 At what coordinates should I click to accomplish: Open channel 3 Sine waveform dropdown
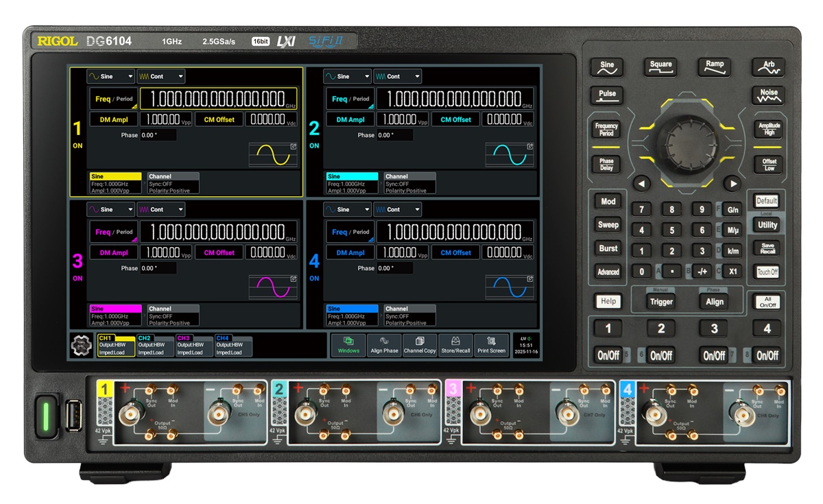[x=110, y=210]
